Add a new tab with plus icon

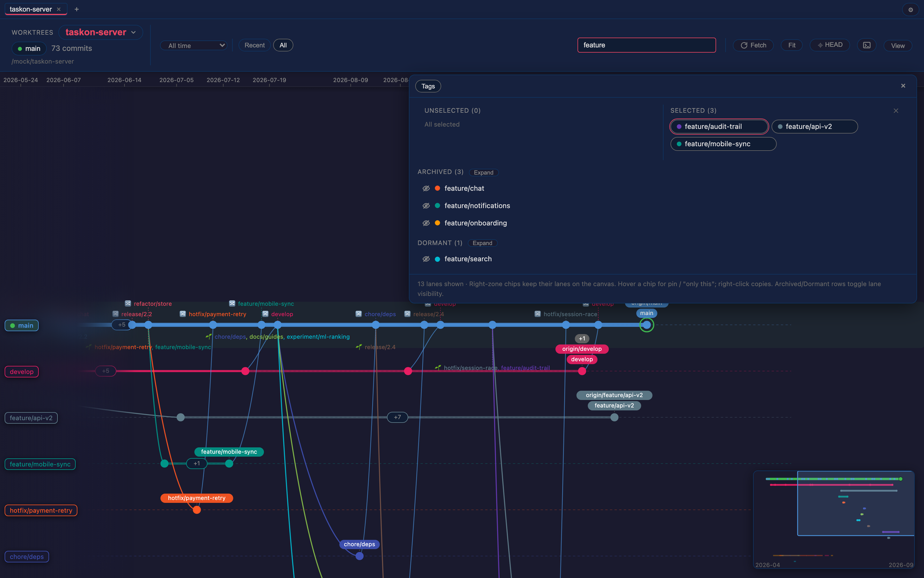pos(77,9)
